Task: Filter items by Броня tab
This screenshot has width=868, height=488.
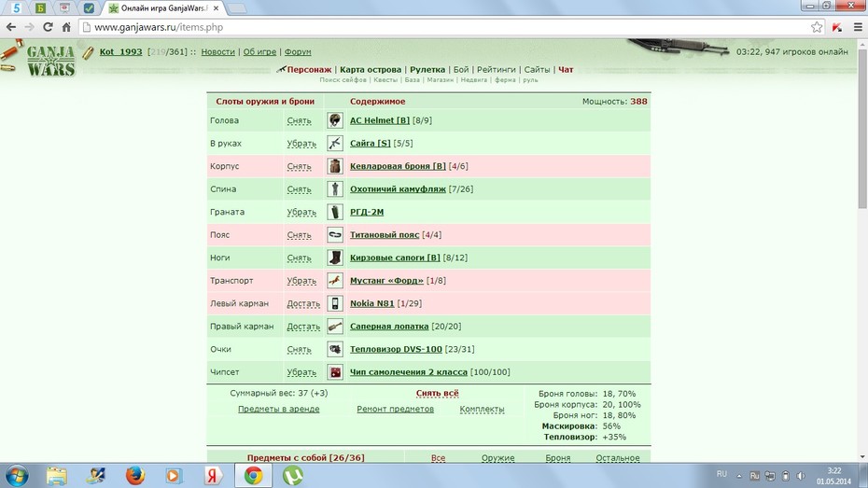Action: tap(557, 457)
